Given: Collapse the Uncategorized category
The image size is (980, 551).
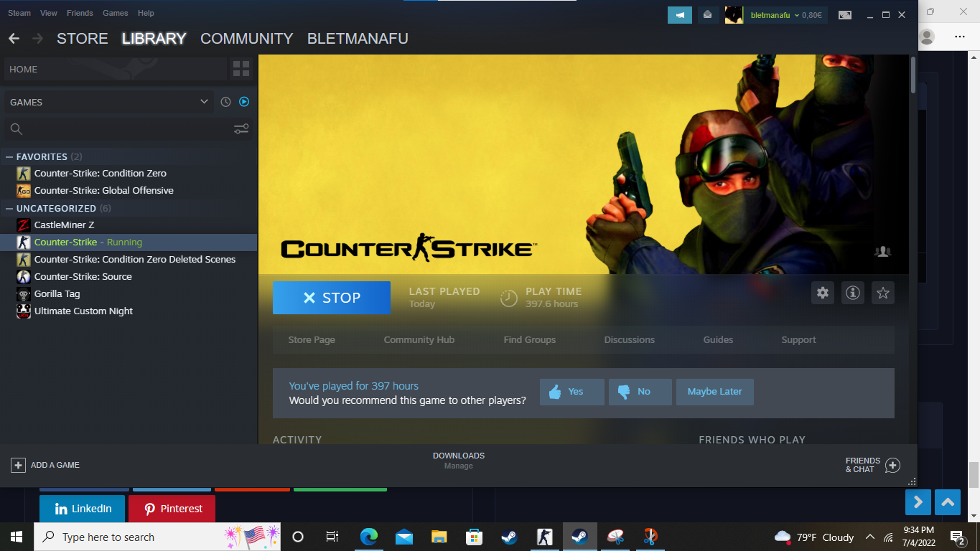Looking at the screenshot, I should (9, 208).
